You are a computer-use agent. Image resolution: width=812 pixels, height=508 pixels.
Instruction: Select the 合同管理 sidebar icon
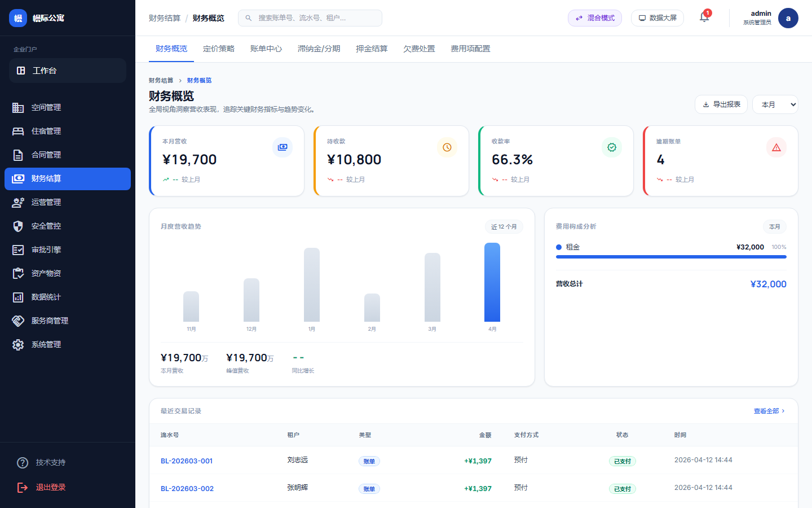click(18, 155)
